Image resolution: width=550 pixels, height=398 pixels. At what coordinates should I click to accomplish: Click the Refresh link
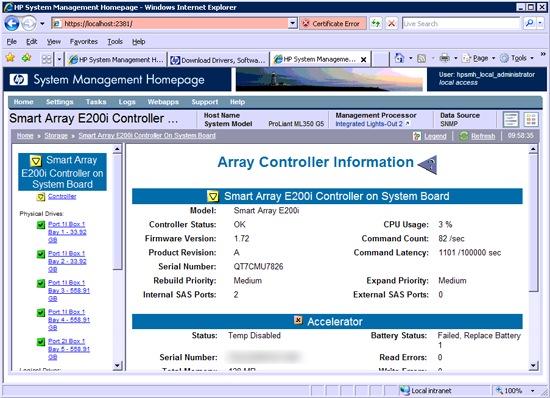coord(483,136)
